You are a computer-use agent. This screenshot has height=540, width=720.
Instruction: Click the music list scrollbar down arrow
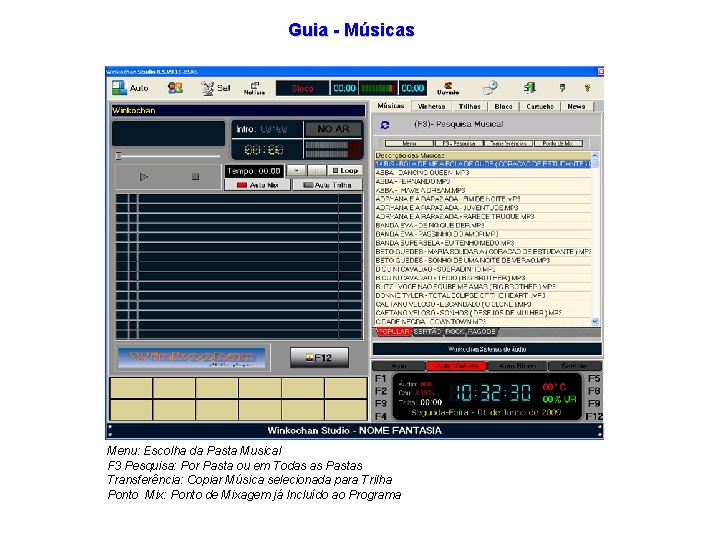595,322
